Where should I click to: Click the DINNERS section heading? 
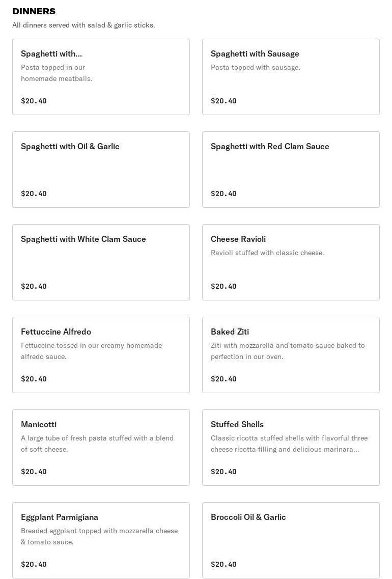[x=34, y=11]
